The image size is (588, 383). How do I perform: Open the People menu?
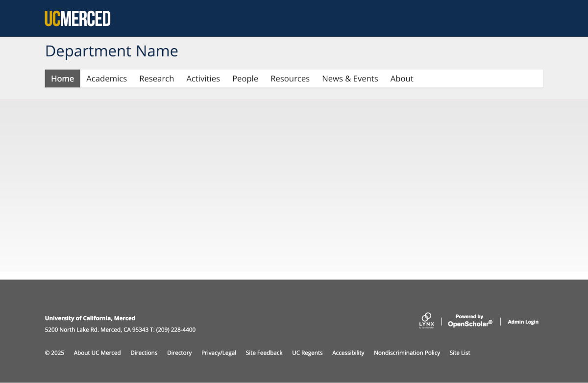click(245, 78)
